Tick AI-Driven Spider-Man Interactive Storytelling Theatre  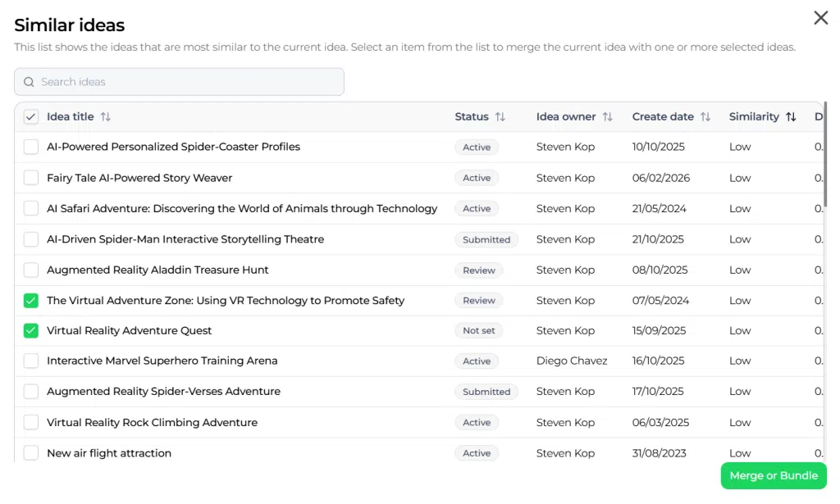pyautogui.click(x=31, y=239)
